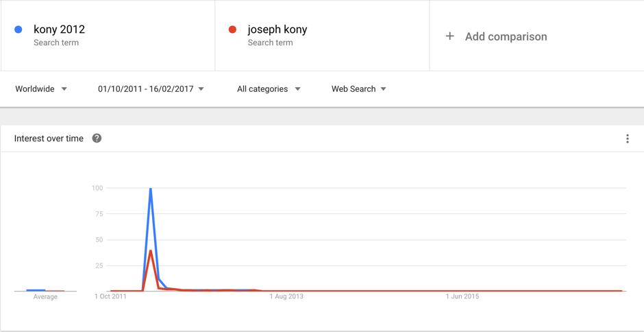Click the Interest over time heading

click(49, 139)
